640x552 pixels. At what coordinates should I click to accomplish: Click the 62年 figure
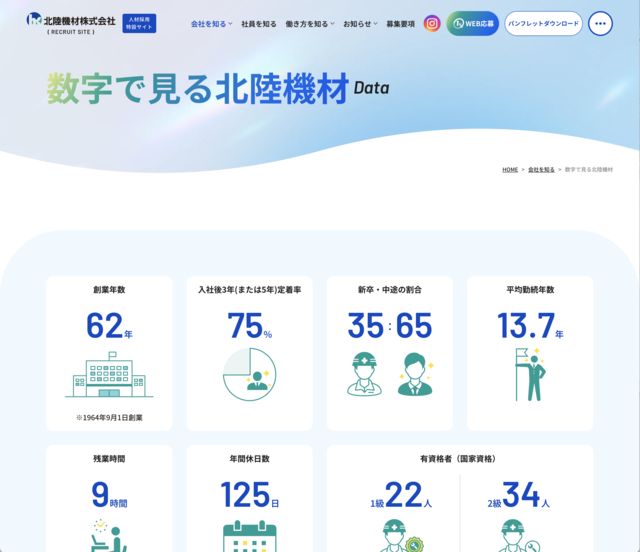click(x=109, y=326)
